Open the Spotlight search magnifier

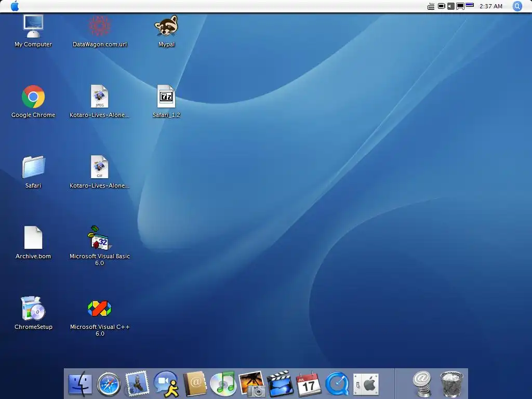[x=517, y=6]
